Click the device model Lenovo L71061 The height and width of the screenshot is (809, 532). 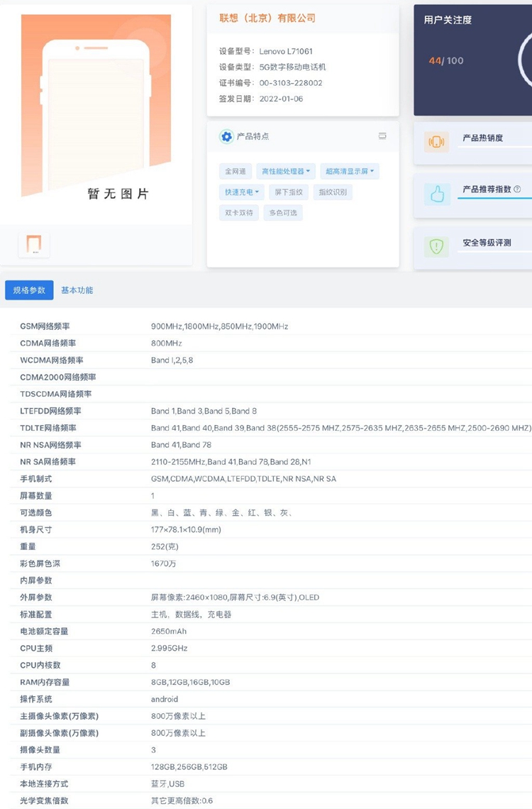pos(286,51)
